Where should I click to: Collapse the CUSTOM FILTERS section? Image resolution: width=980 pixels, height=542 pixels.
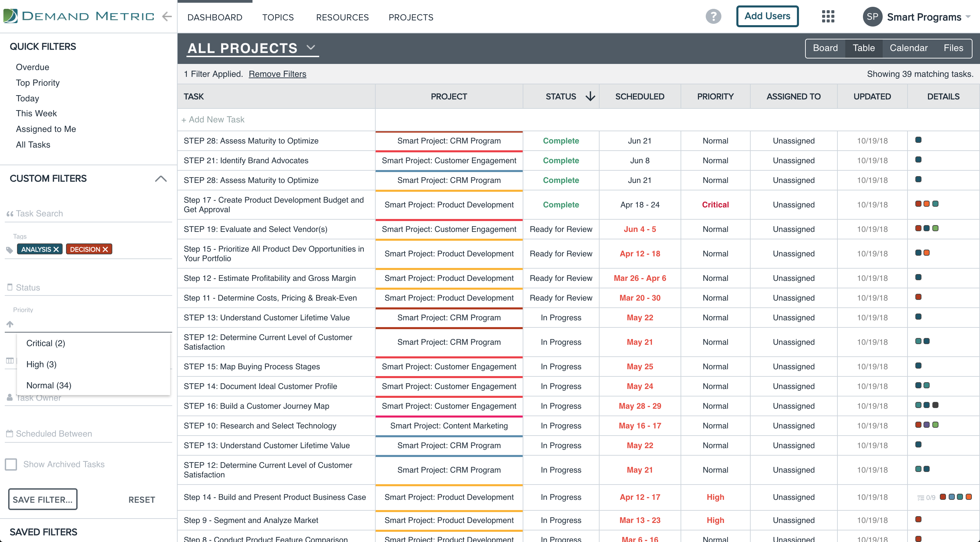tap(161, 179)
